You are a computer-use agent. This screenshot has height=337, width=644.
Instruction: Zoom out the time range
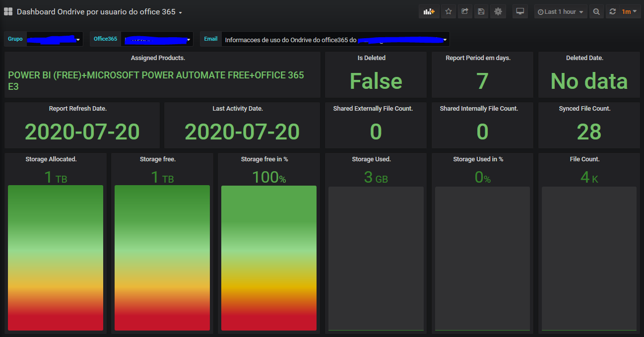pos(596,11)
